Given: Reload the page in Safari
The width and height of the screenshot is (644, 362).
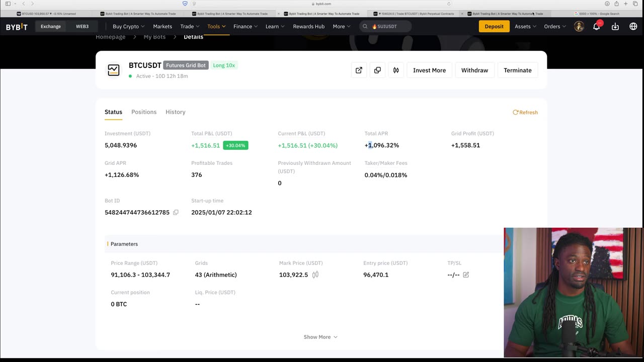Looking at the screenshot, I should 449,4.
